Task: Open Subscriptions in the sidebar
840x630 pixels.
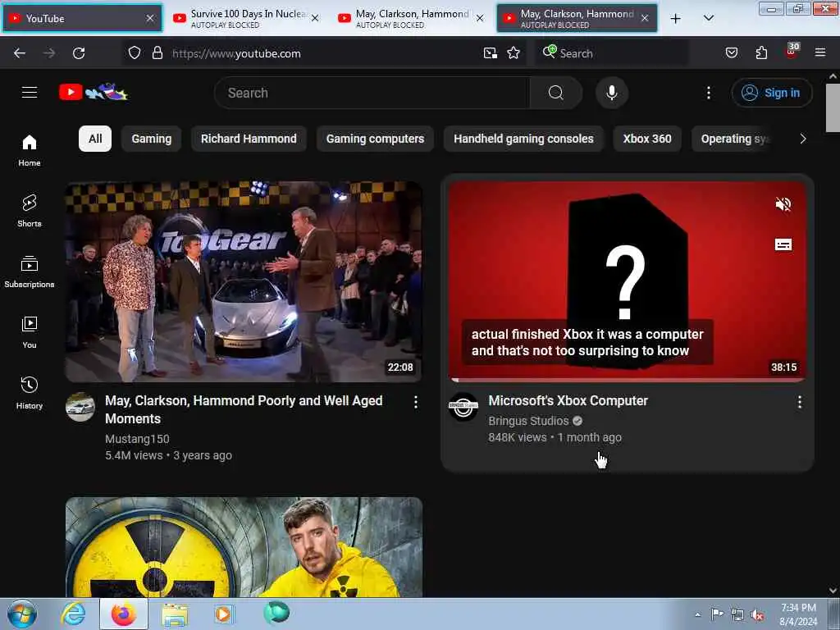Action: (30, 272)
